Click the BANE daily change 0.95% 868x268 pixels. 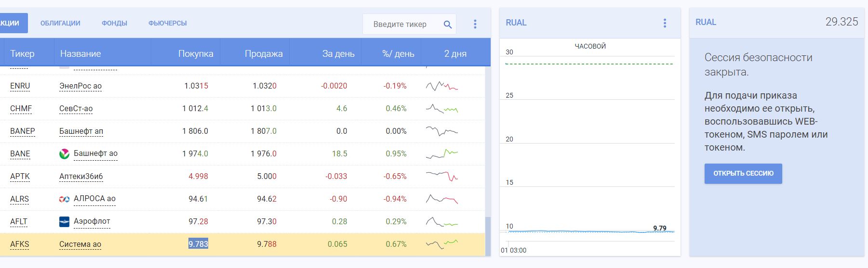(396, 154)
